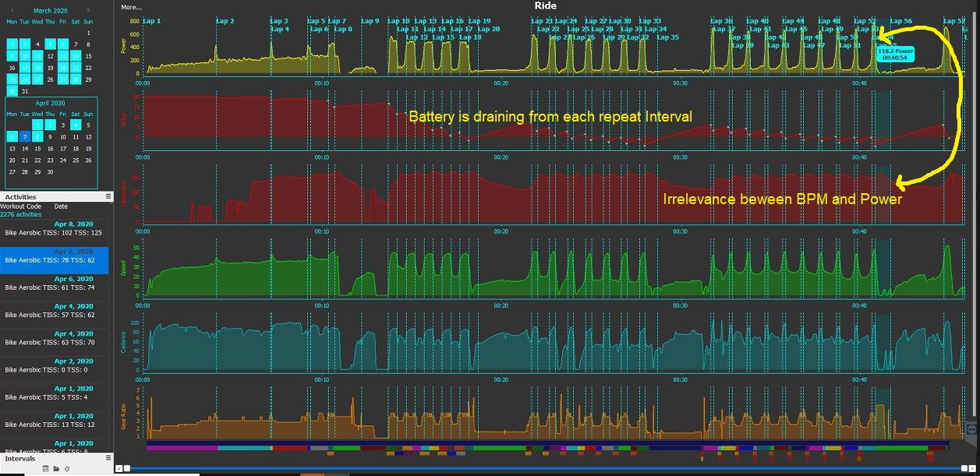The image size is (980, 476).
Task: Click the Lap 56 marker label
Action: click(x=900, y=21)
